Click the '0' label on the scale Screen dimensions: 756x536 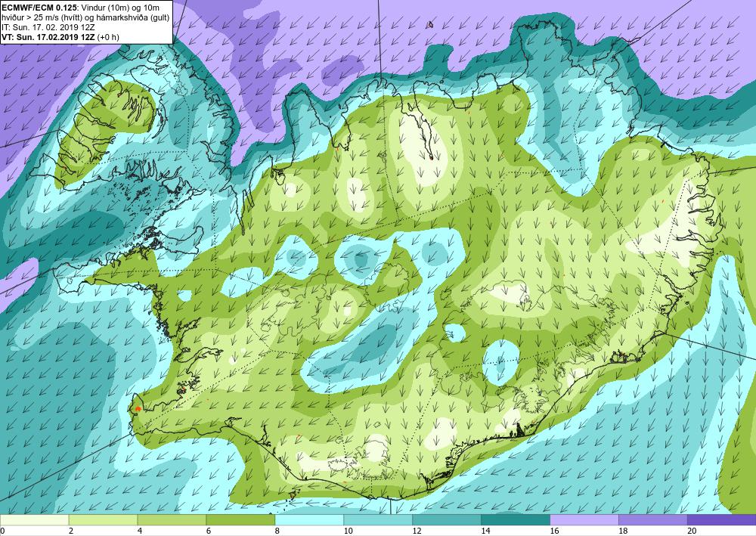click(x=2, y=531)
